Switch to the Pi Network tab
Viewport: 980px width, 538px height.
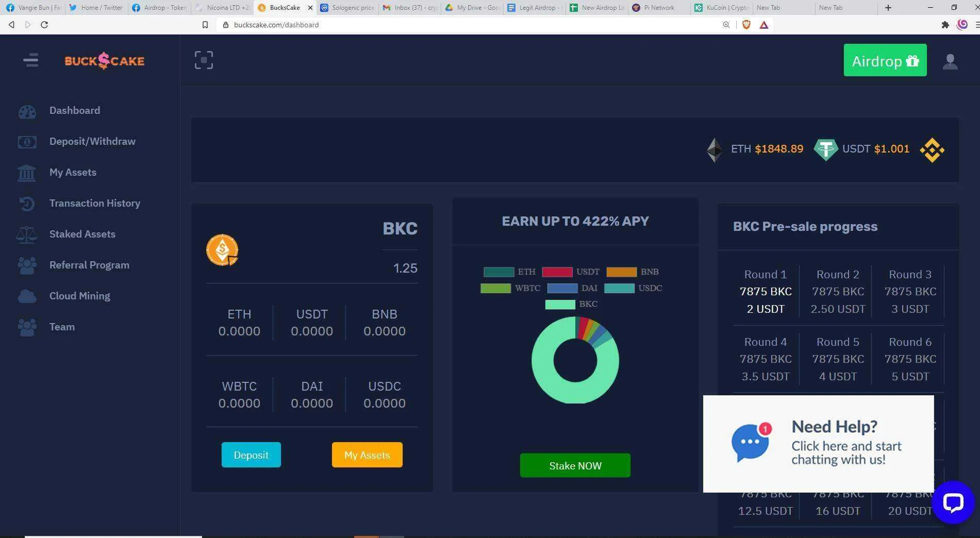tap(659, 7)
